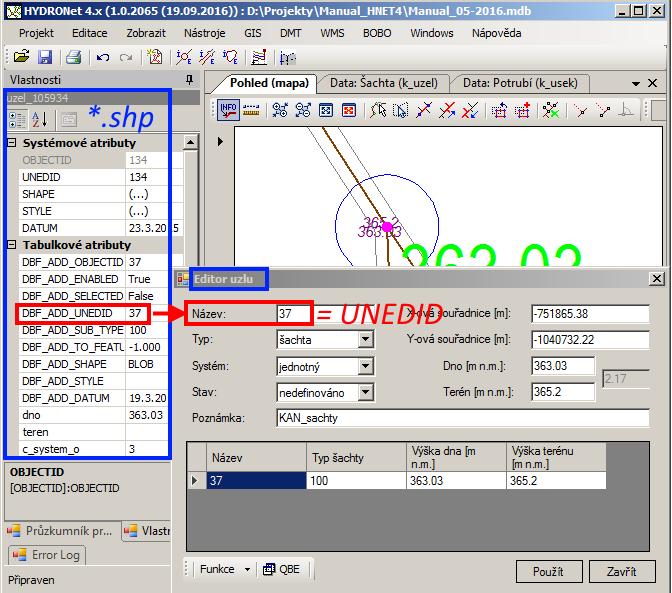Click the red cross blue up-arrow tool

point(447,110)
